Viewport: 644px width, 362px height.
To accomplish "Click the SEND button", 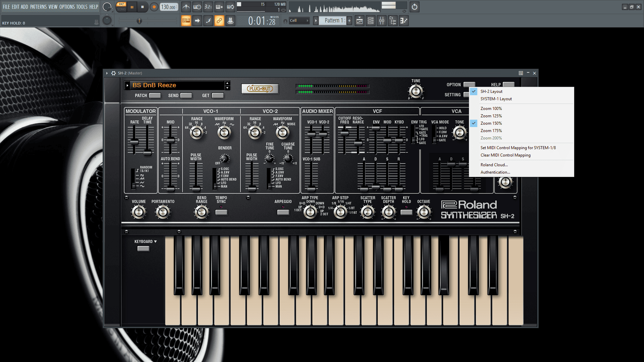I will pyautogui.click(x=186, y=96).
